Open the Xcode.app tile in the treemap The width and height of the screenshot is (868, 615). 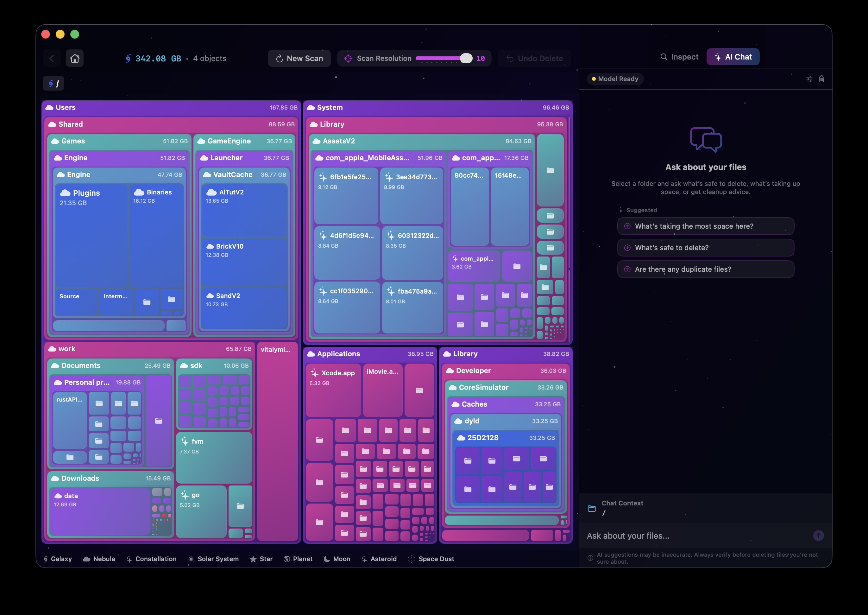(333, 390)
